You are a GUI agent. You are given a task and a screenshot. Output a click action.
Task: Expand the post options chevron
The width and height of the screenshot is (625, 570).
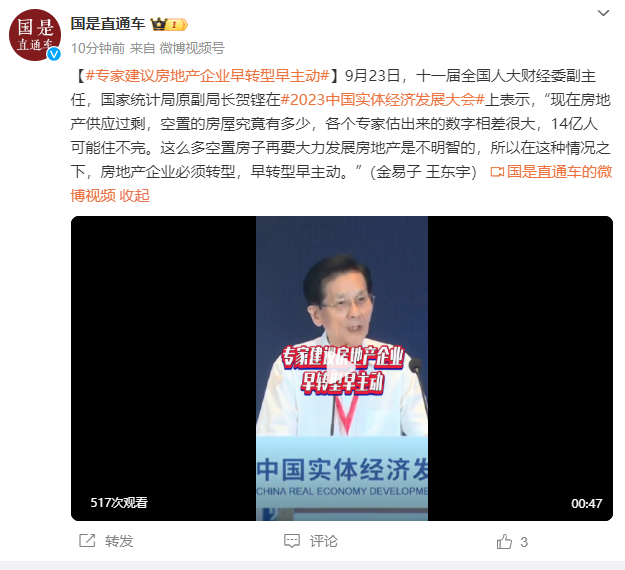pyautogui.click(x=603, y=13)
